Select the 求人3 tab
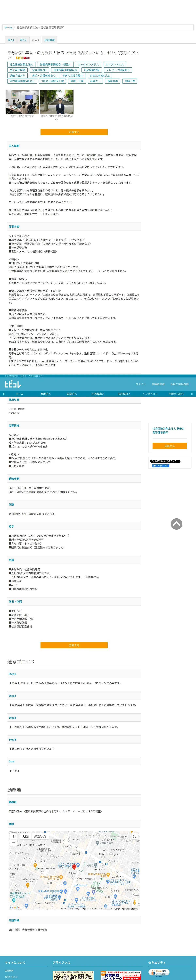This screenshot has height=980, width=196. (x=35, y=40)
